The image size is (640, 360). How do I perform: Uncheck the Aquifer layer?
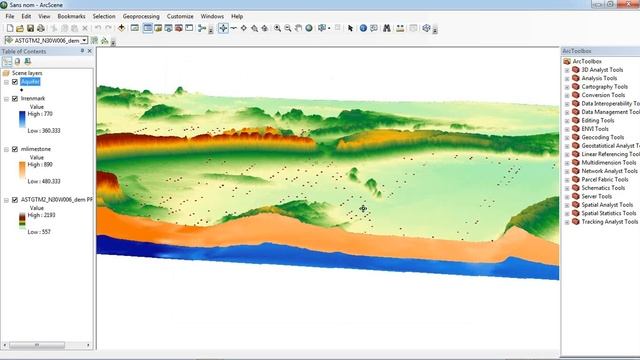[x=15, y=82]
